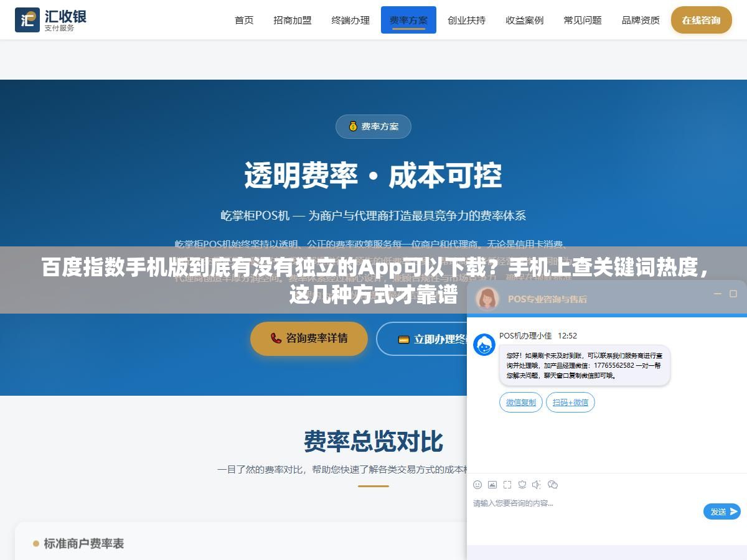
Task: Click the blue customer service avatar icon
Action: tap(484, 345)
